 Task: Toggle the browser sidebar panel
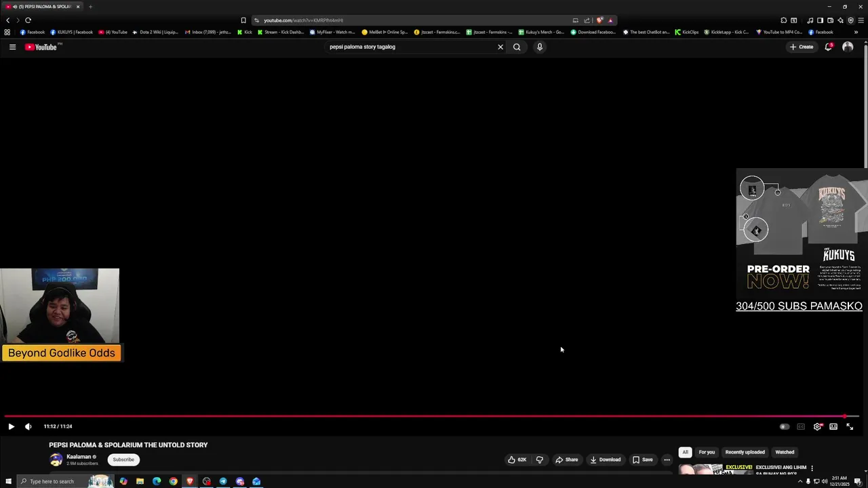tap(820, 20)
